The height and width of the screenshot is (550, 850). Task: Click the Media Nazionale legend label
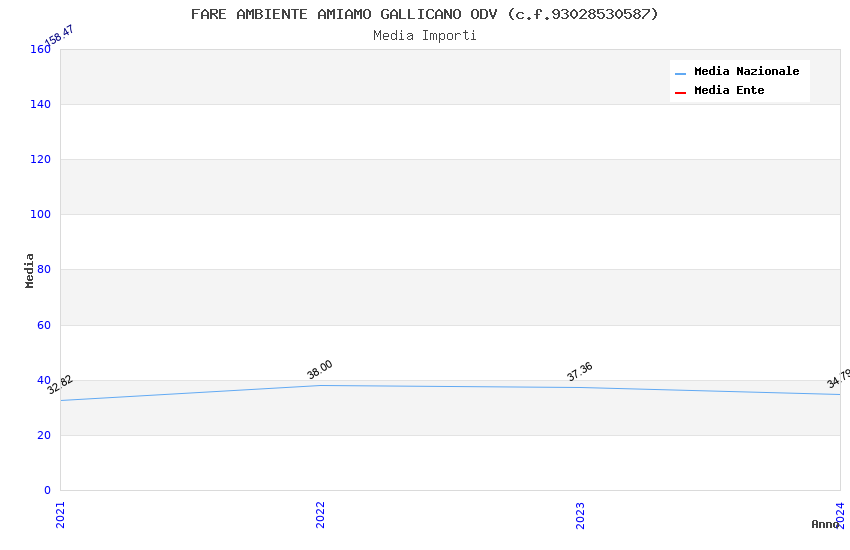click(746, 71)
